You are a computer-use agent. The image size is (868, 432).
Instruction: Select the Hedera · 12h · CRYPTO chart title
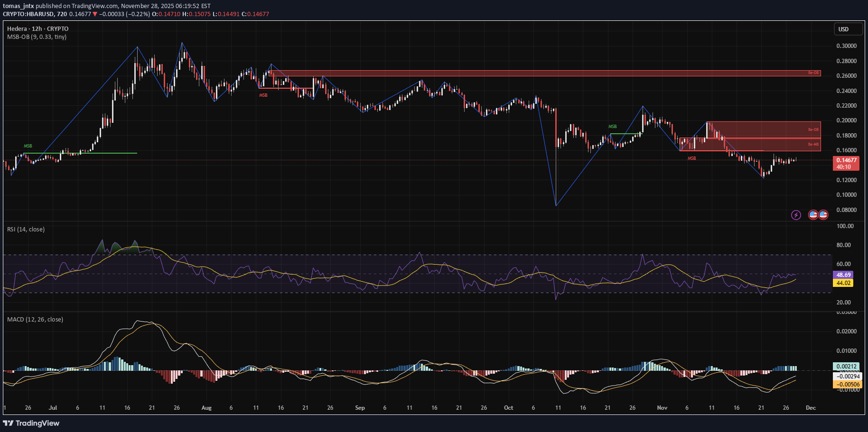click(37, 28)
